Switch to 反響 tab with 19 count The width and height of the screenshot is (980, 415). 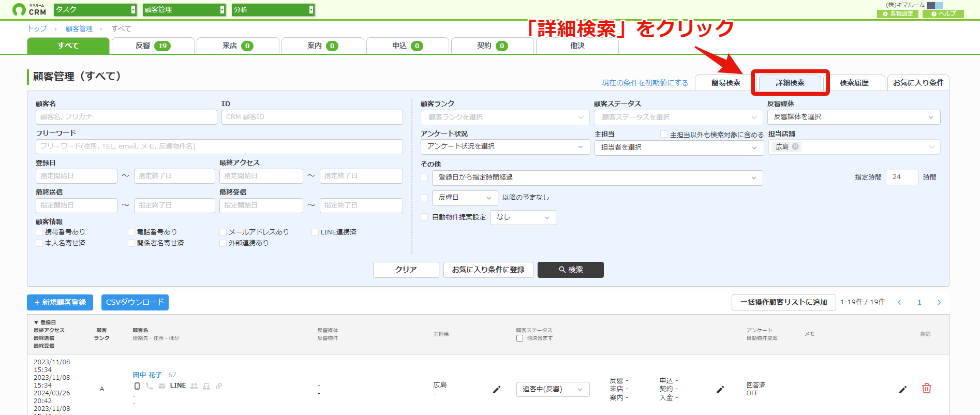coord(153,46)
